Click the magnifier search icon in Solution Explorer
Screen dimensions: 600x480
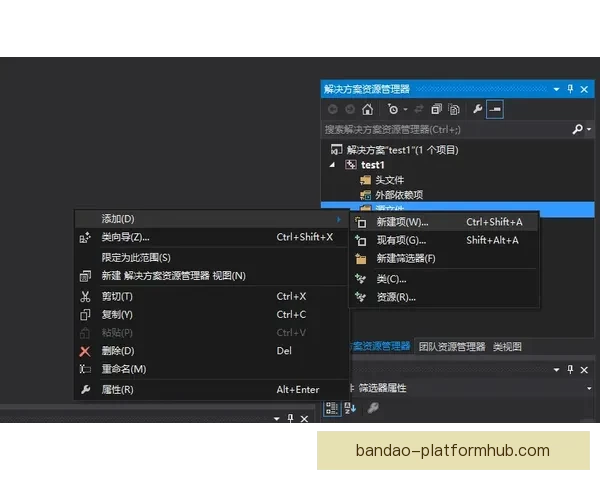tap(577, 130)
